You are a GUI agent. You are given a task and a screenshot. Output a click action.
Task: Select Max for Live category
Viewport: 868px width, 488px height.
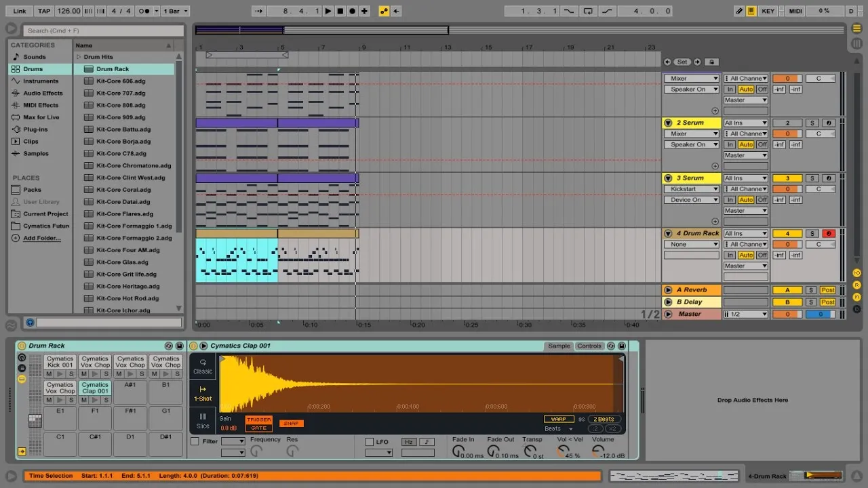click(41, 117)
